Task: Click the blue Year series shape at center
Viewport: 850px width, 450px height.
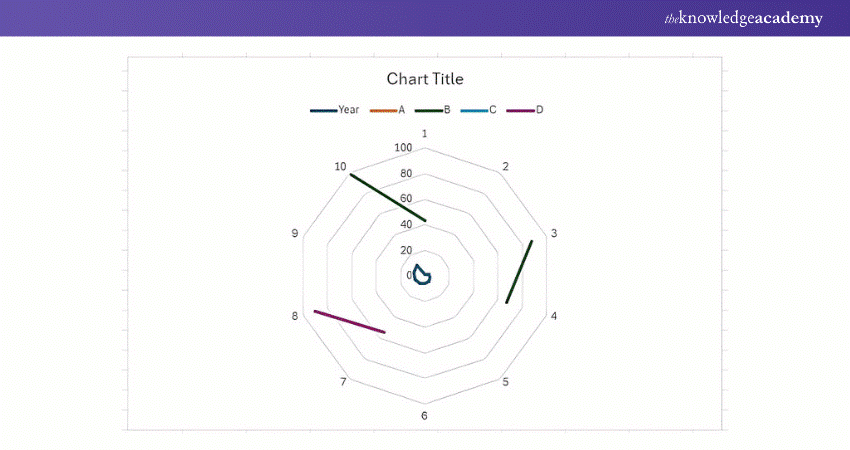Action: click(x=422, y=275)
